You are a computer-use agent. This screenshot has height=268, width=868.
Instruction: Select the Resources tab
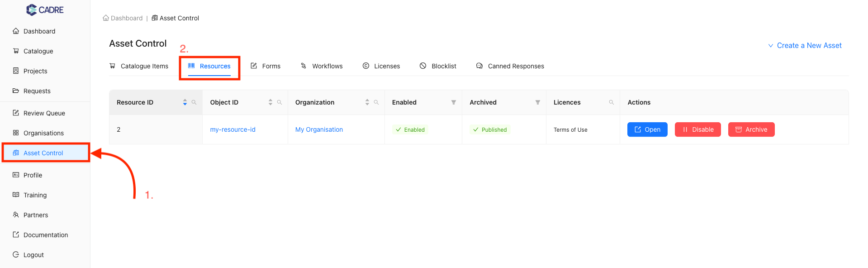pyautogui.click(x=209, y=66)
